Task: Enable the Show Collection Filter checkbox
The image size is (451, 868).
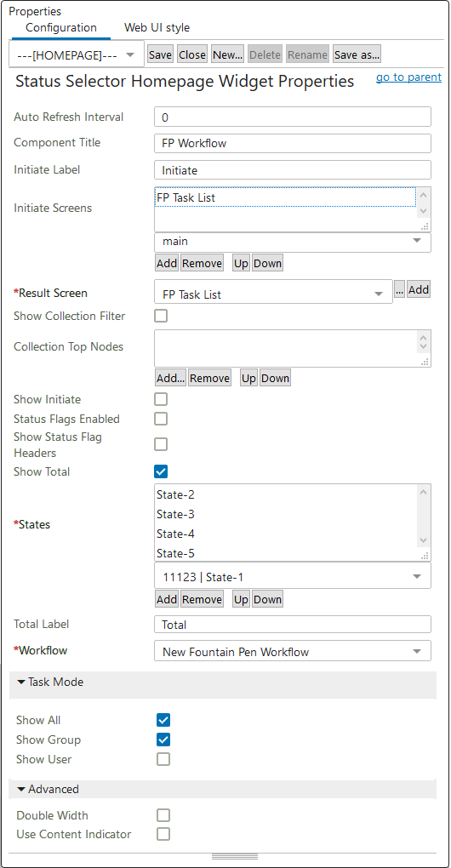Action: pos(161,316)
